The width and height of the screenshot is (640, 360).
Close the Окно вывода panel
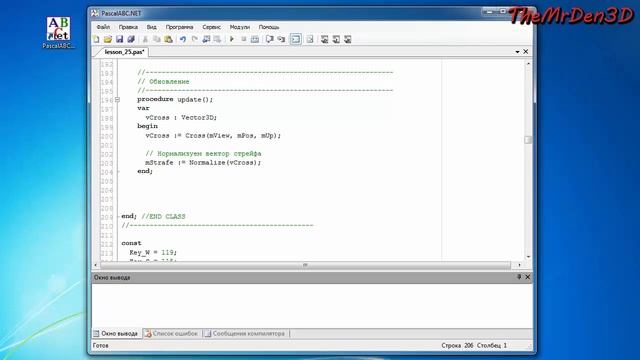pyautogui.click(x=527, y=277)
